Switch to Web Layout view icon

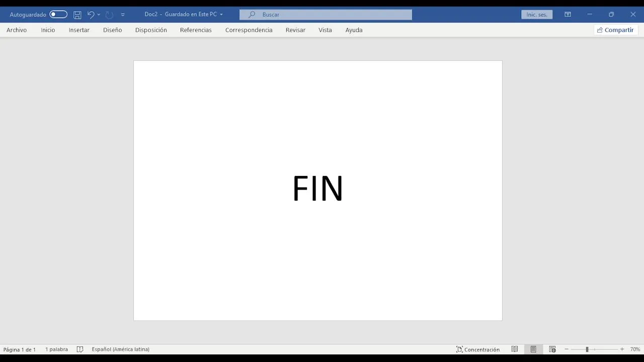(552, 349)
